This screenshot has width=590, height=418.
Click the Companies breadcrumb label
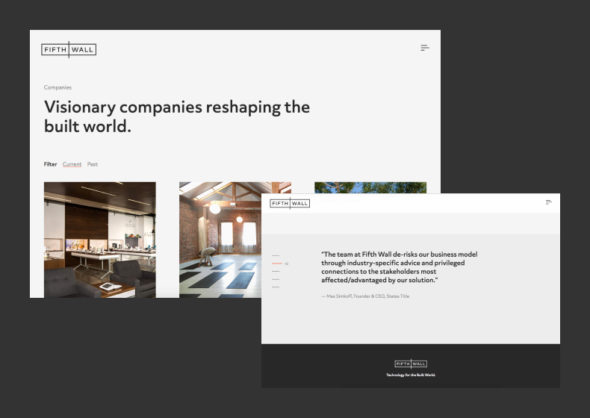(58, 87)
